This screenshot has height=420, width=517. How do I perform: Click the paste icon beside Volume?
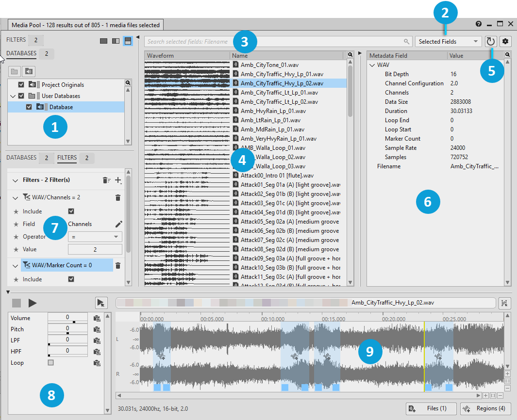click(x=97, y=319)
